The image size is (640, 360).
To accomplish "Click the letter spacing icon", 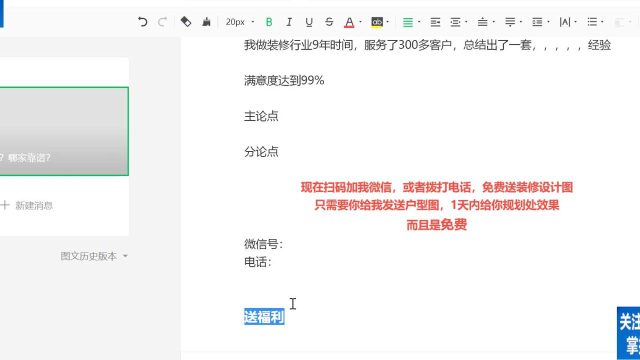I will click(x=565, y=22).
